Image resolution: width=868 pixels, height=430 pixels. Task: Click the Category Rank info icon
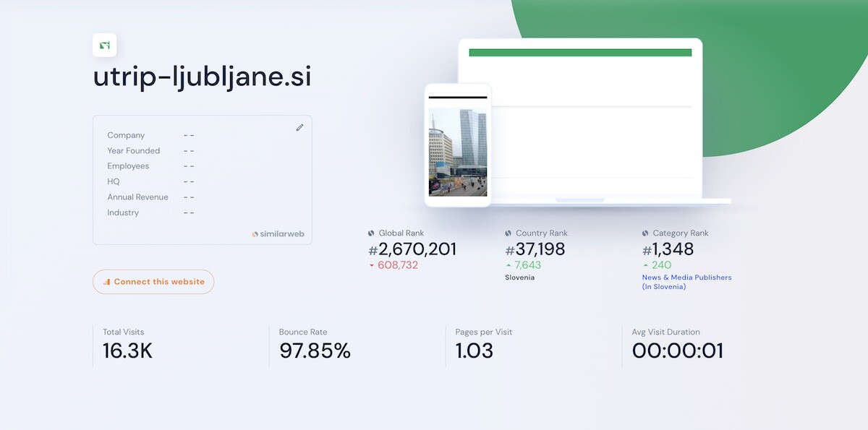(645, 233)
